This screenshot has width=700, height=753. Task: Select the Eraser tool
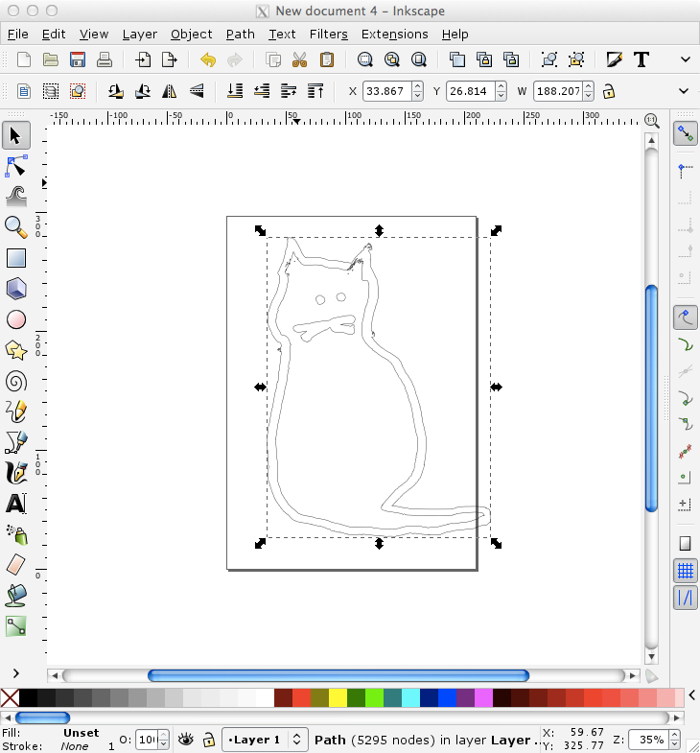pos(16,565)
